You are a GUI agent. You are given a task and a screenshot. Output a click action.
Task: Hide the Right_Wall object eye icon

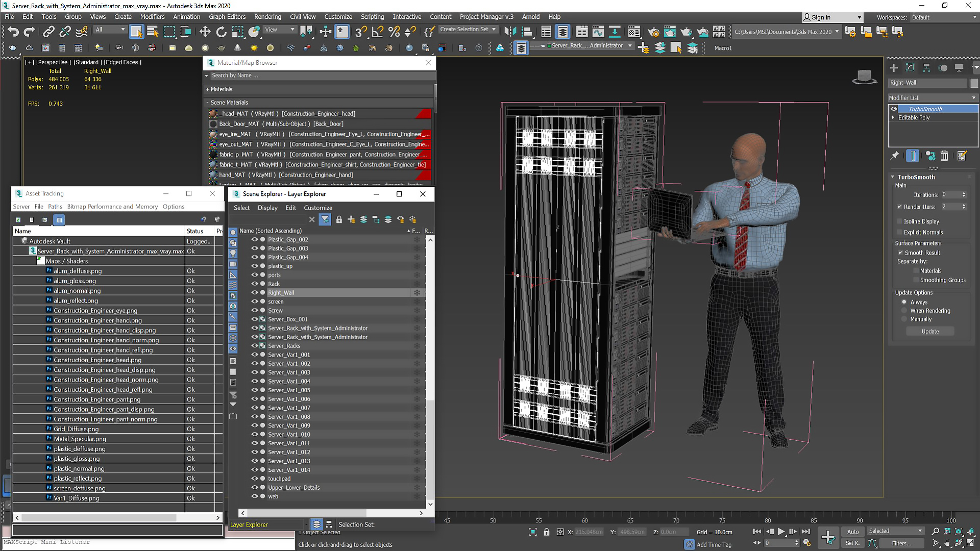(254, 292)
